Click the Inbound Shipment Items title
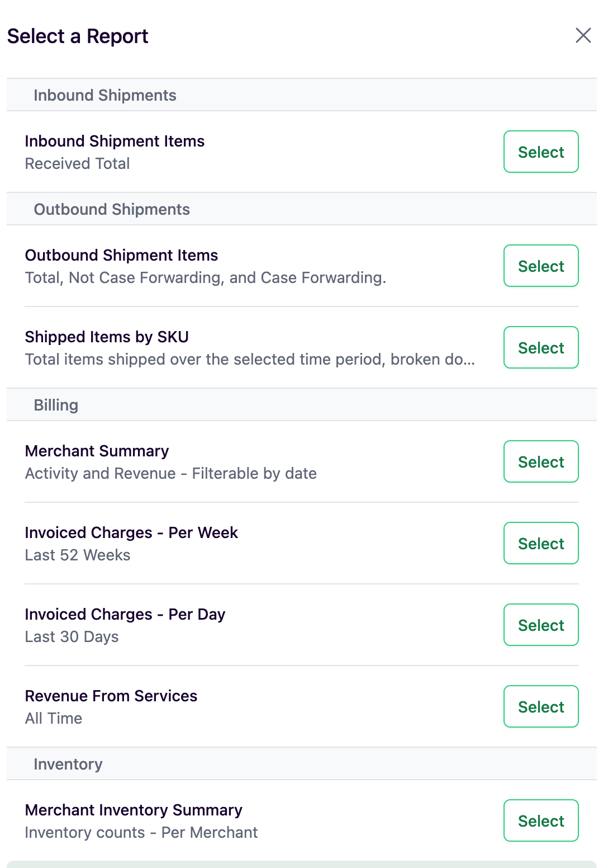Screen dimensions: 608x868 pyautogui.click(x=115, y=141)
